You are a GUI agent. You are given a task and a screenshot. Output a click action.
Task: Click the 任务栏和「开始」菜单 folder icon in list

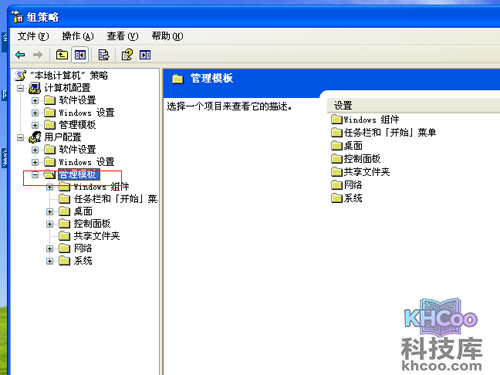point(337,133)
